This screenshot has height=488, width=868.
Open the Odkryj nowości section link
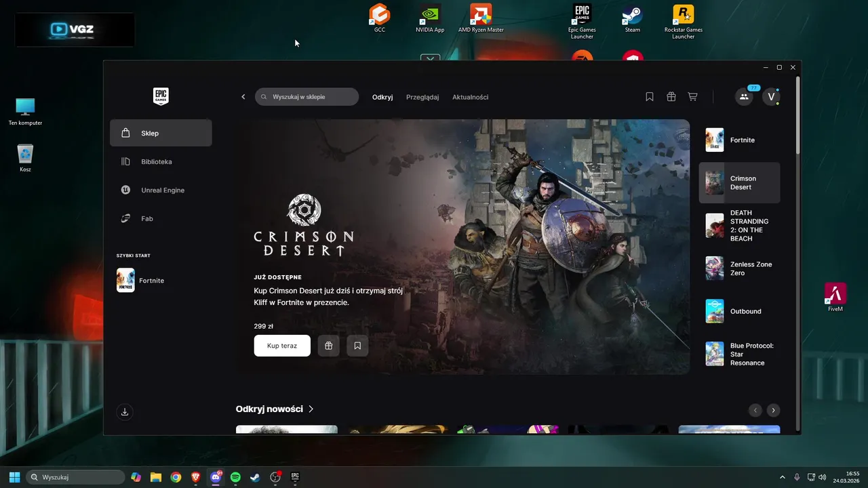click(x=275, y=409)
